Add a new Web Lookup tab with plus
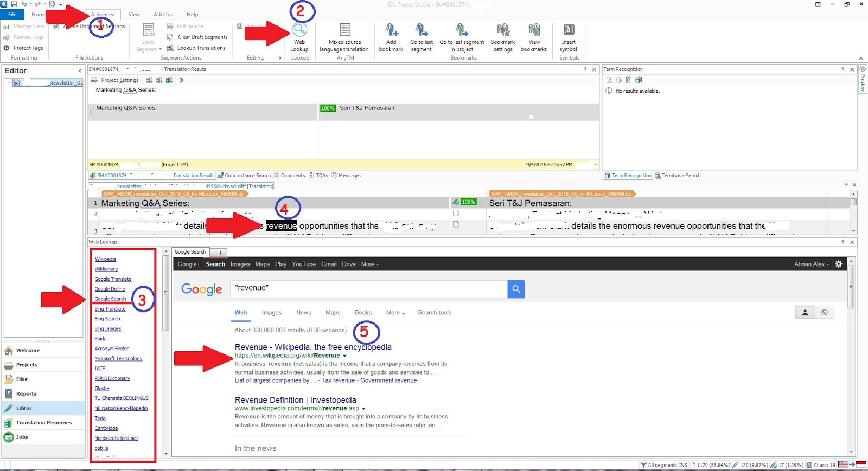868x471 pixels. pyautogui.click(x=220, y=253)
